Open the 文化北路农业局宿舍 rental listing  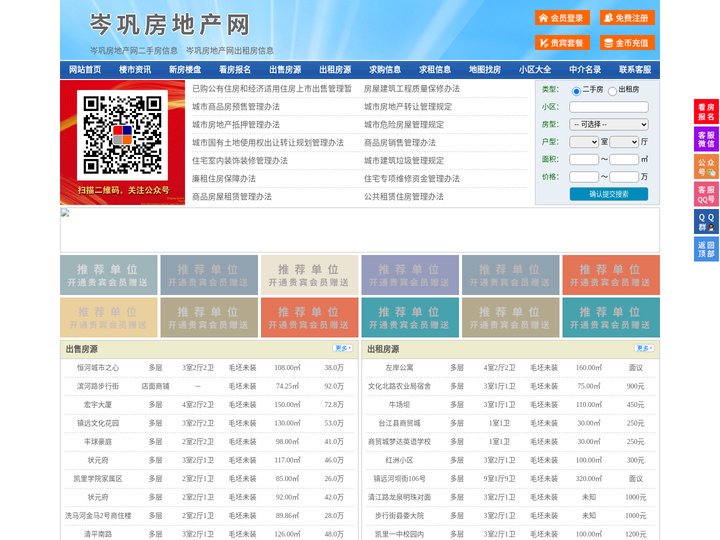(x=399, y=386)
